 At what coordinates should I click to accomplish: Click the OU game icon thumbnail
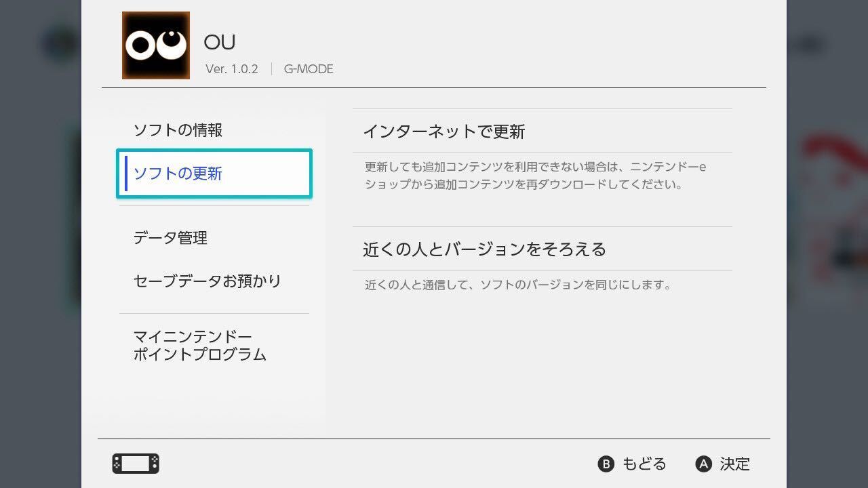(156, 45)
